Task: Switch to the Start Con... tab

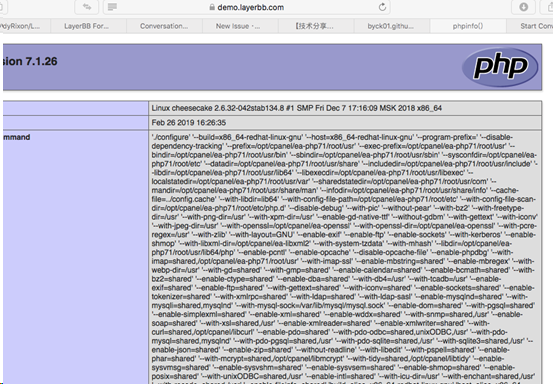Action: coord(530,26)
